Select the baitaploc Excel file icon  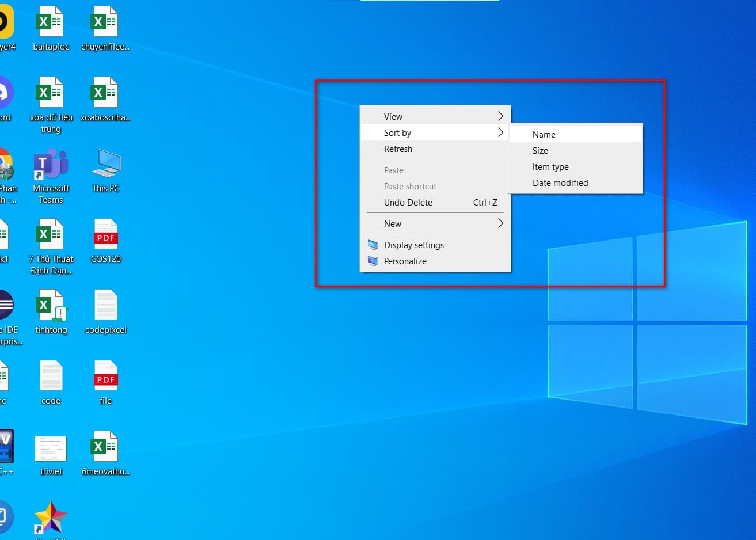click(x=51, y=22)
